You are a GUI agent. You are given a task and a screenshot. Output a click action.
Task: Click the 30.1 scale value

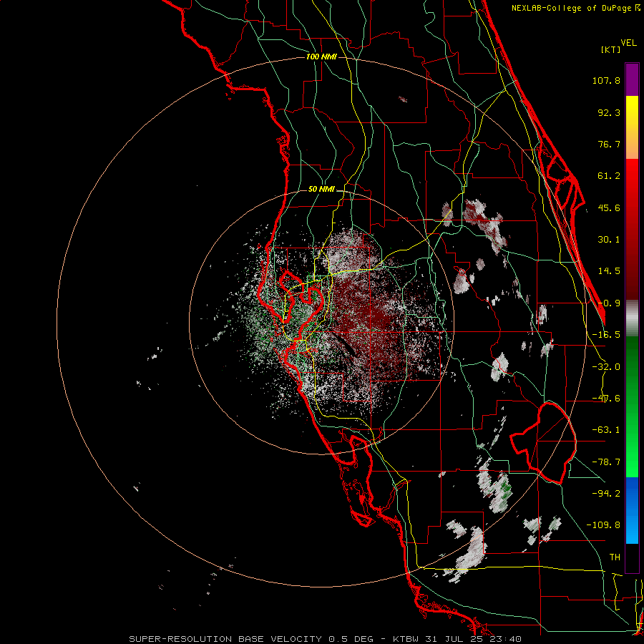(x=609, y=240)
